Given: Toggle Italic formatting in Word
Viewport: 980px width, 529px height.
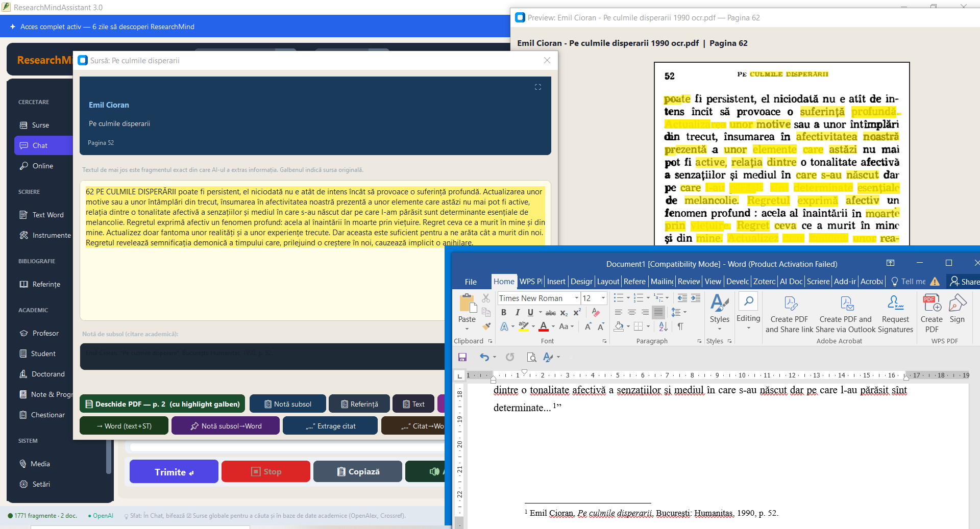Looking at the screenshot, I should tap(517, 312).
